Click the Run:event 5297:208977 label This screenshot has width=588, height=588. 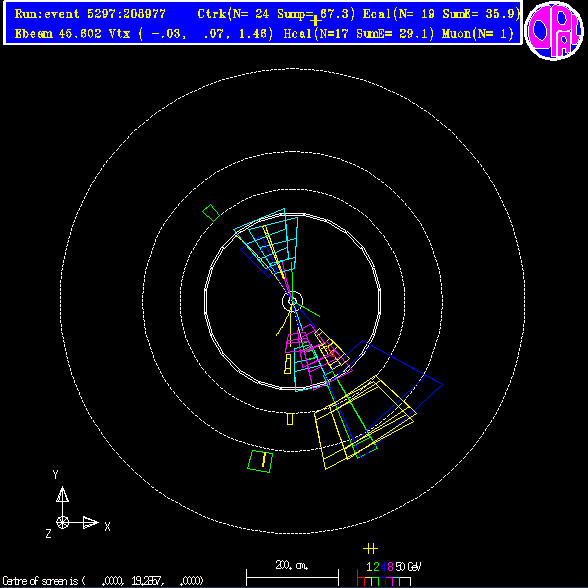(90, 14)
